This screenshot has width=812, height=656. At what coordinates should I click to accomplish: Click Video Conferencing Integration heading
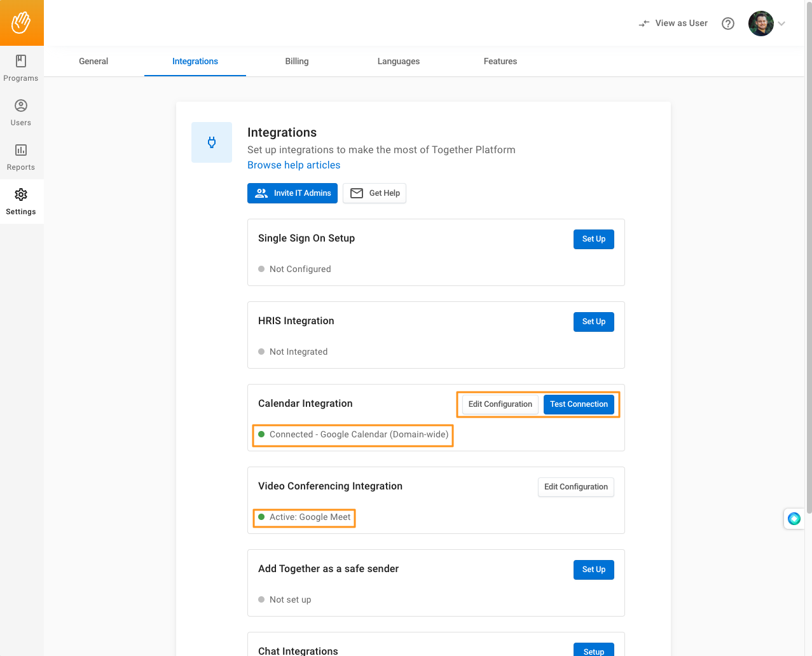(x=330, y=486)
